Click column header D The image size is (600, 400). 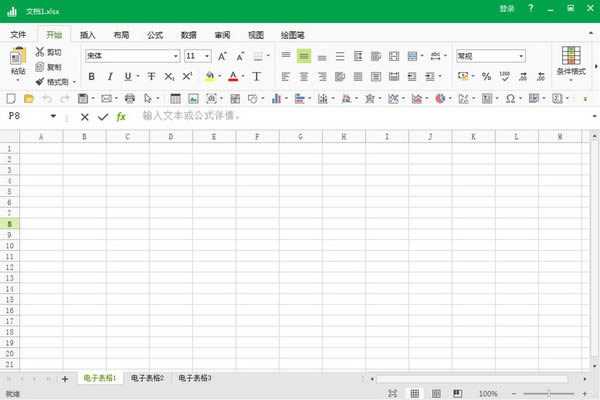[171, 137]
